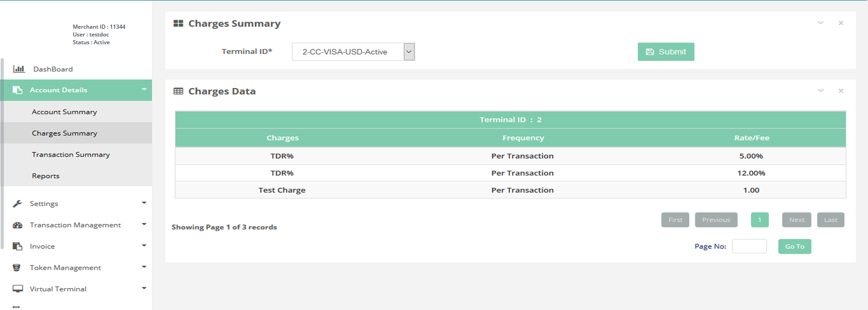This screenshot has width=868, height=310.
Task: Focus the Page No input field
Action: (749, 246)
